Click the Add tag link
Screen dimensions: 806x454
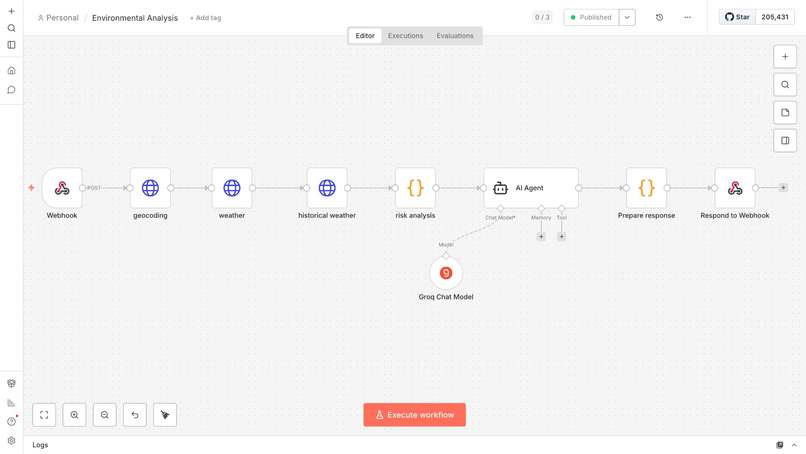tap(206, 18)
